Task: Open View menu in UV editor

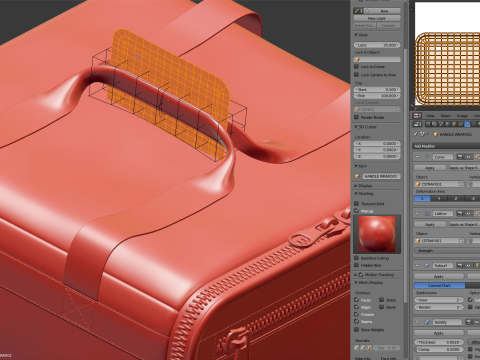Action: pyautogui.click(x=430, y=116)
